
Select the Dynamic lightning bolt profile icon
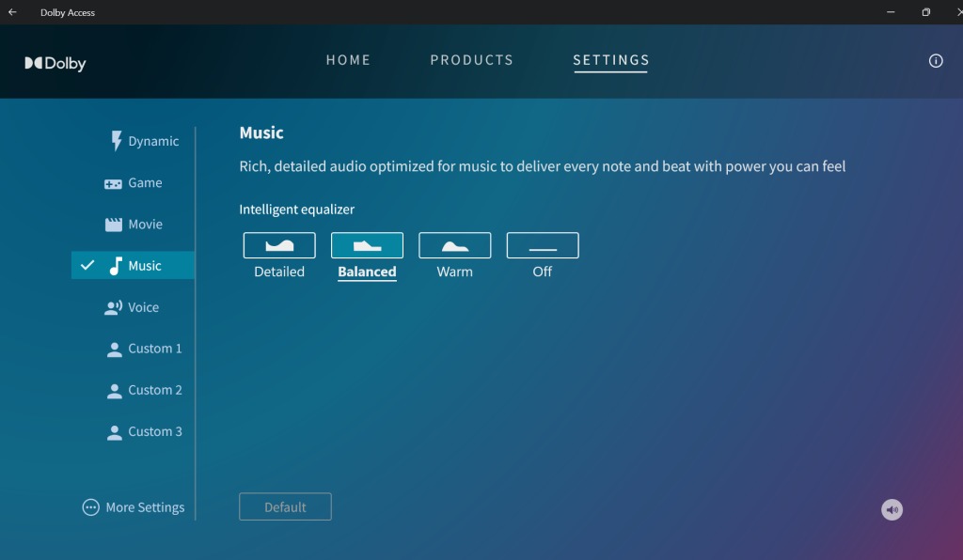(x=117, y=141)
